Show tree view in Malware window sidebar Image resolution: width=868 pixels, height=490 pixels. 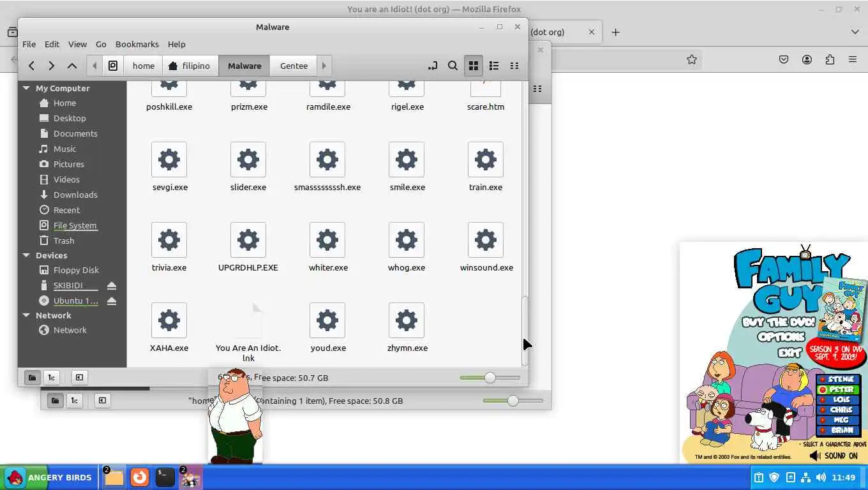52,378
